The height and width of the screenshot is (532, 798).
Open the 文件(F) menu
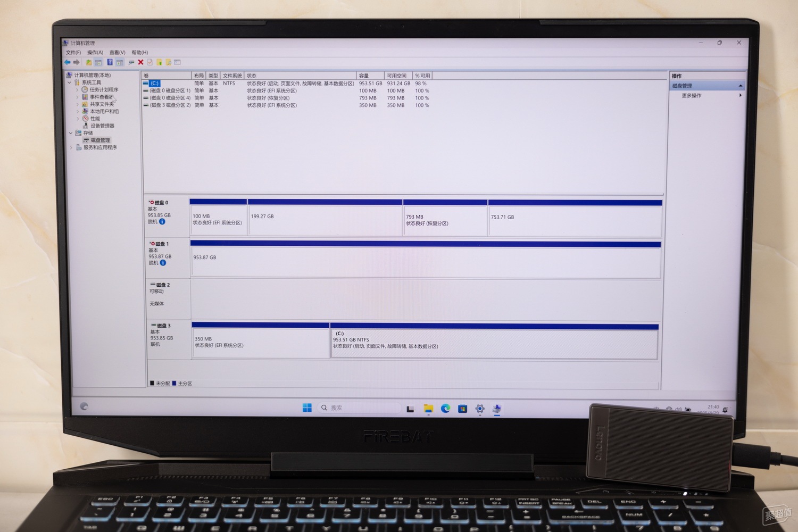73,53
